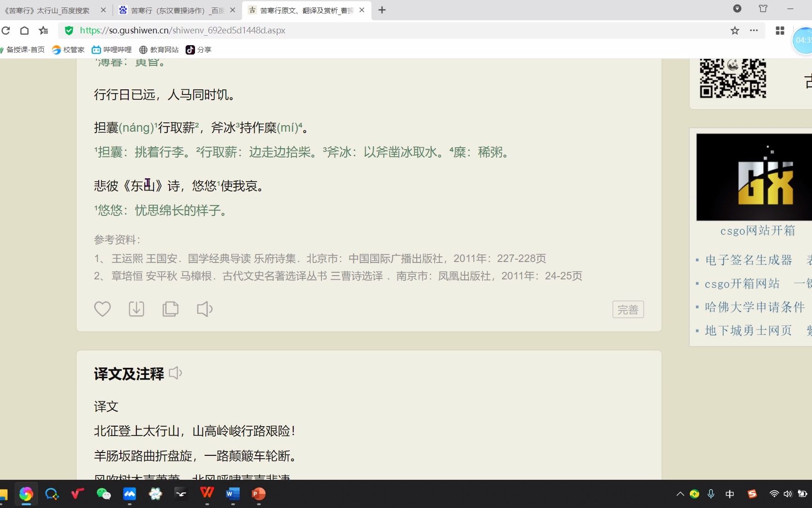
Task: Go to the browser home page
Action: [24, 31]
